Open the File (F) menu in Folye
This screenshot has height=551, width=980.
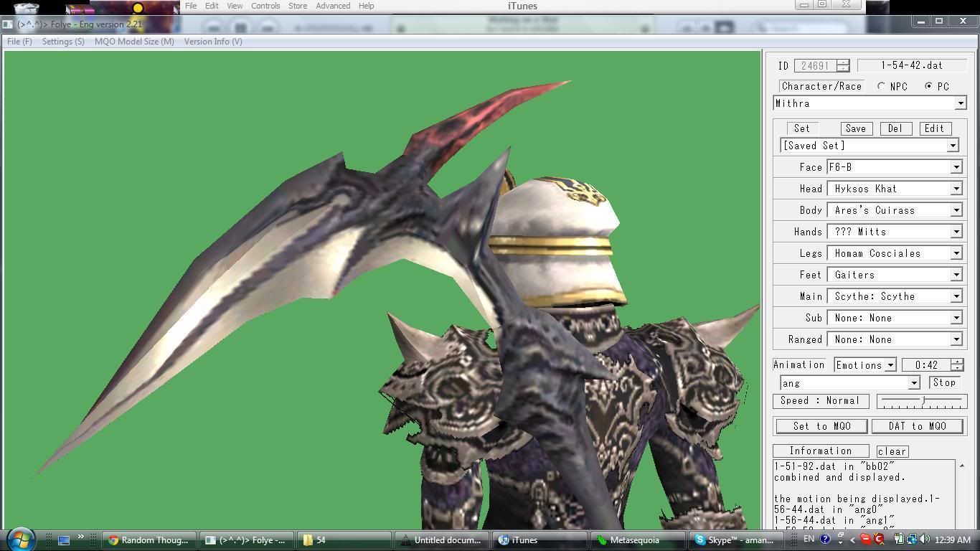click(19, 42)
